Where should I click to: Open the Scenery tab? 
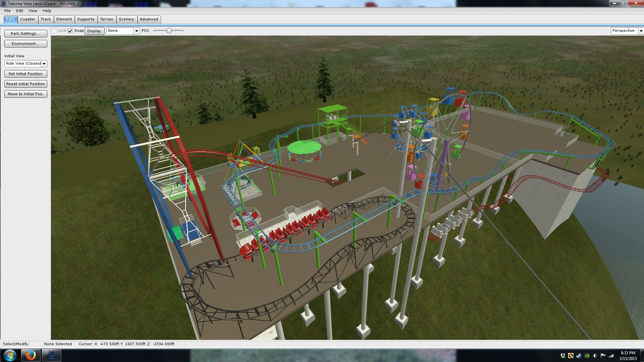click(x=126, y=19)
